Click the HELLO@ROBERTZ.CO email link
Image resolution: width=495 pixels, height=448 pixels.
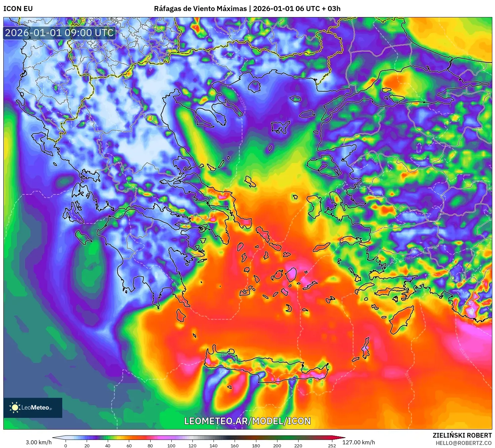[464, 444]
